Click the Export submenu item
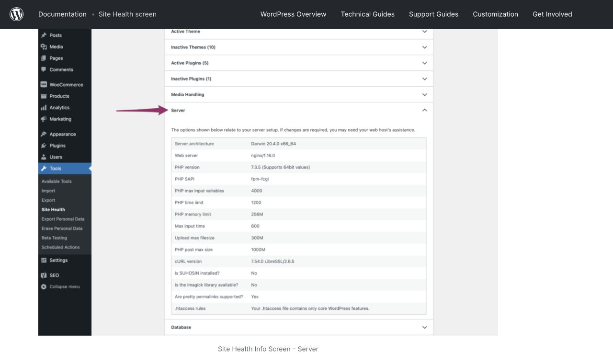 48,200
